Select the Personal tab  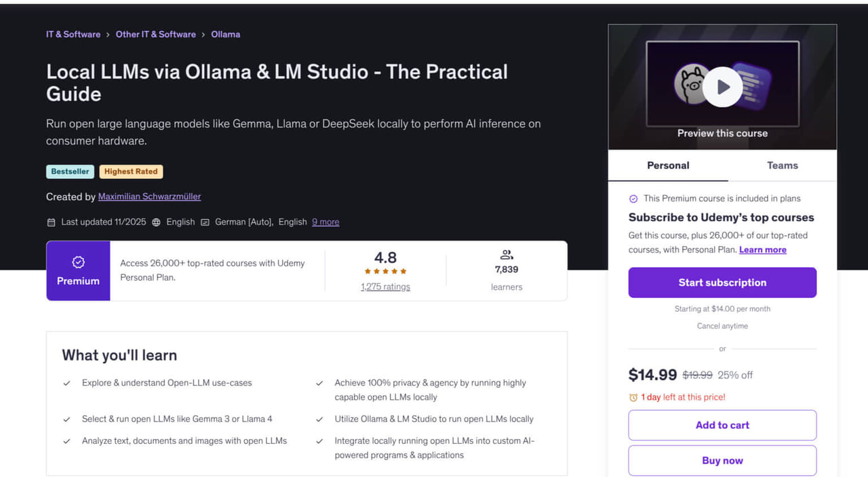tap(668, 165)
